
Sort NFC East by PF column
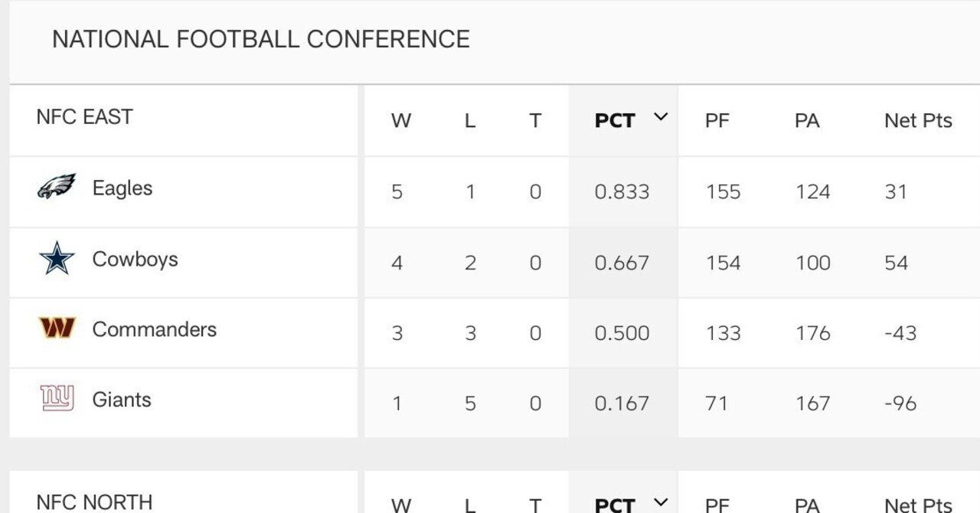[x=717, y=121]
